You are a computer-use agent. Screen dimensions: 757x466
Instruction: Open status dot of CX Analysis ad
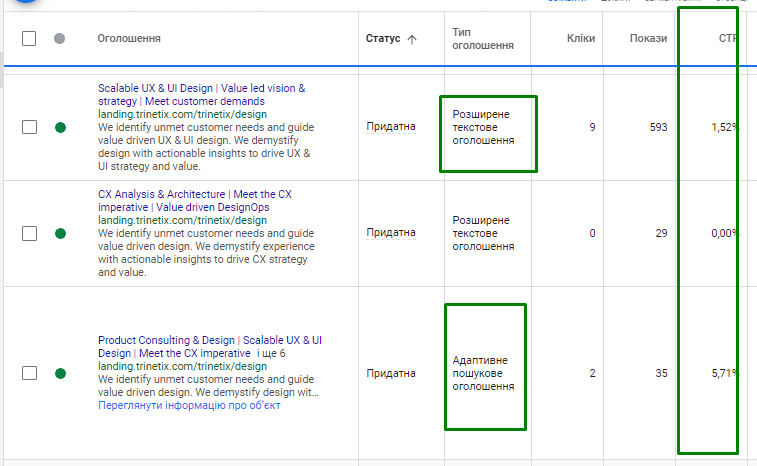[60, 234]
